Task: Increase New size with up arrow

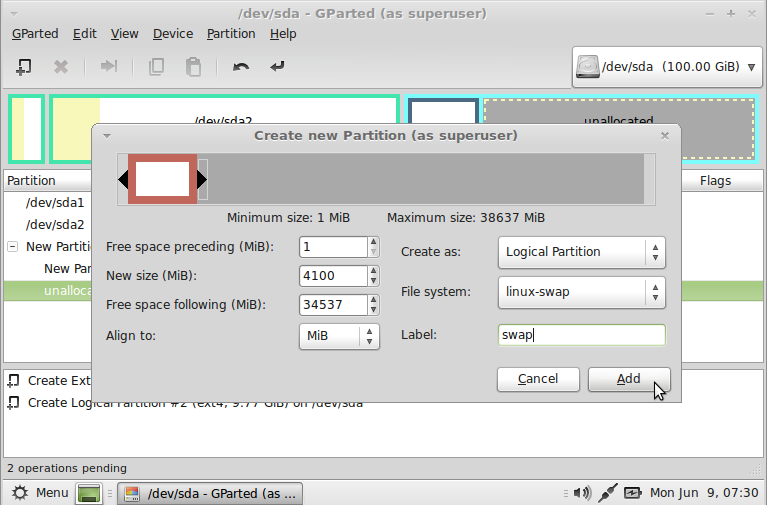Action: [x=373, y=271]
